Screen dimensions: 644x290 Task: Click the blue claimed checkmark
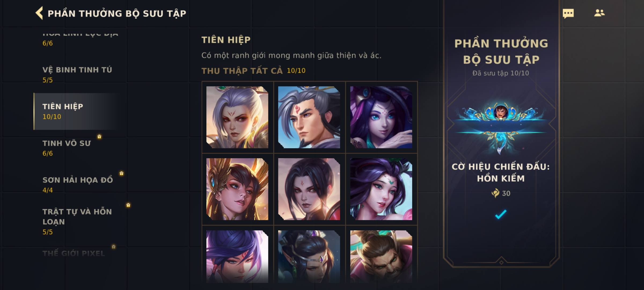tap(501, 214)
